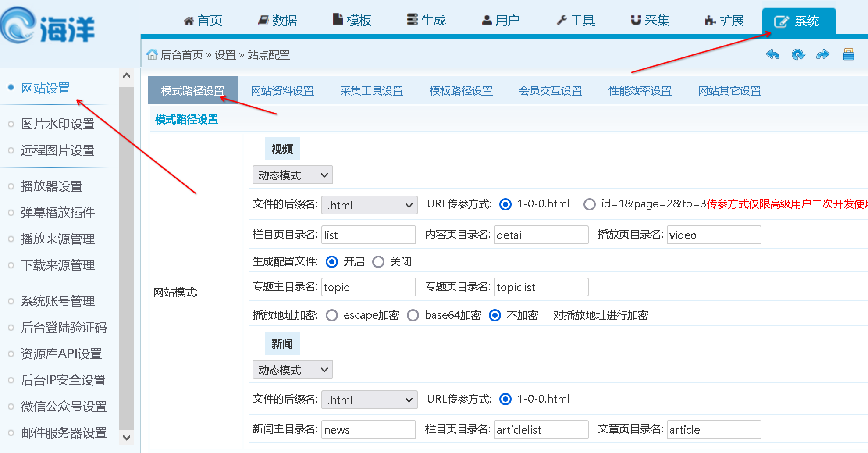868x453 pixels.
Task: Click the 文章页目录名 article field
Action: [x=714, y=429]
